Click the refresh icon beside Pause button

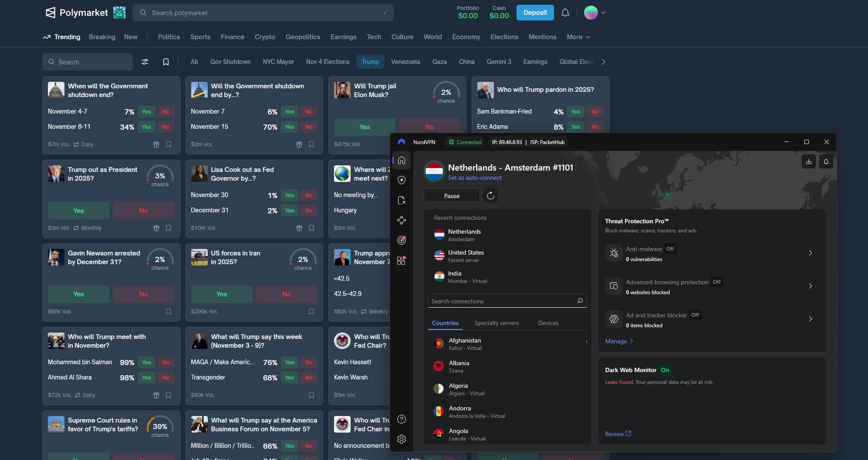click(490, 195)
